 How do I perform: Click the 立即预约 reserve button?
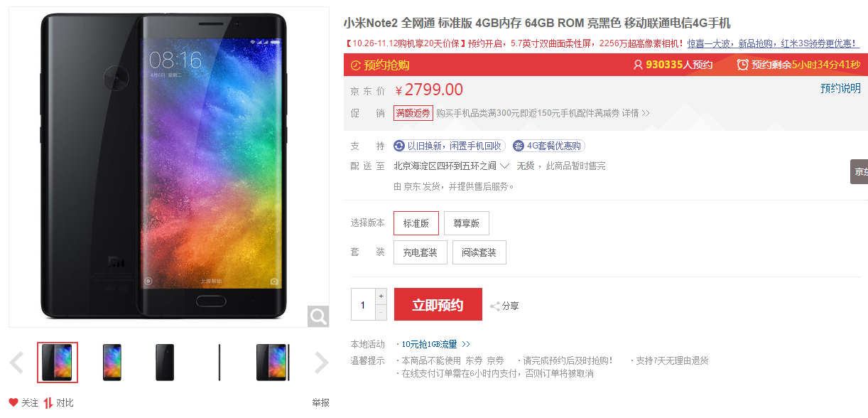pyautogui.click(x=438, y=304)
